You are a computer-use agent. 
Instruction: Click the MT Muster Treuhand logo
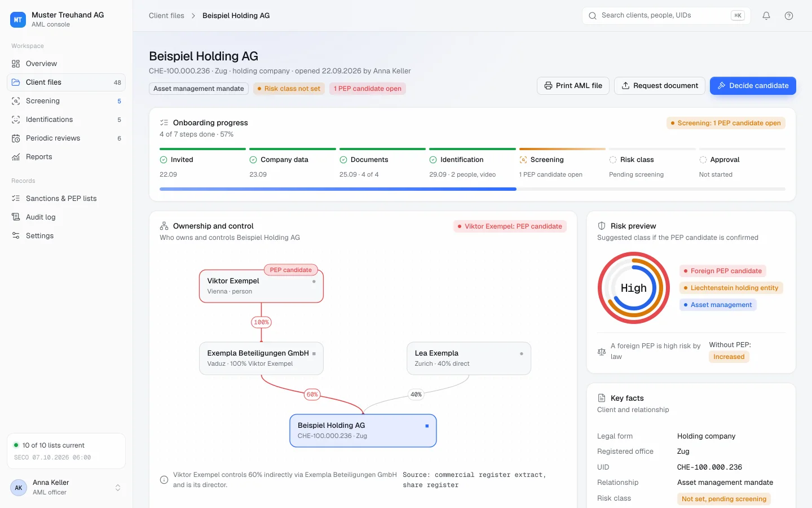point(18,20)
